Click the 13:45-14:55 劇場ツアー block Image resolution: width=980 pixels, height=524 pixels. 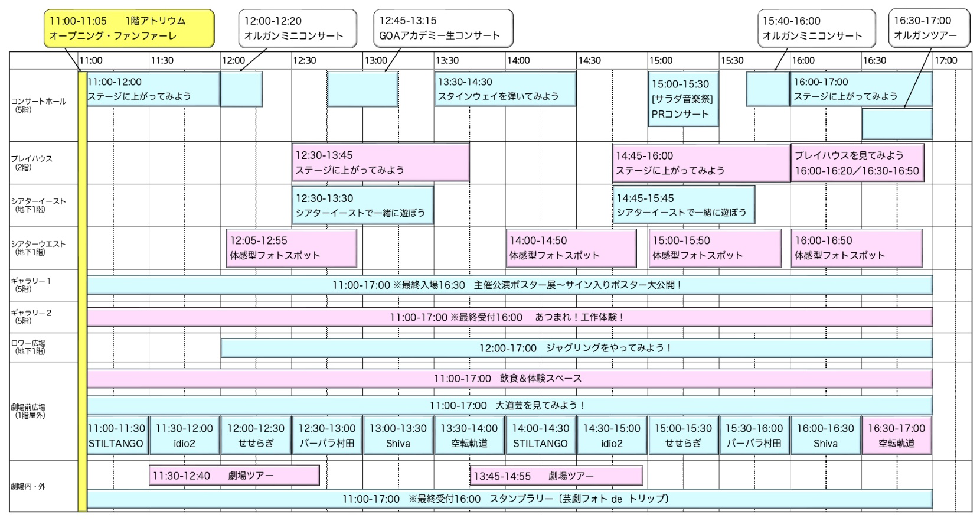[x=556, y=476]
